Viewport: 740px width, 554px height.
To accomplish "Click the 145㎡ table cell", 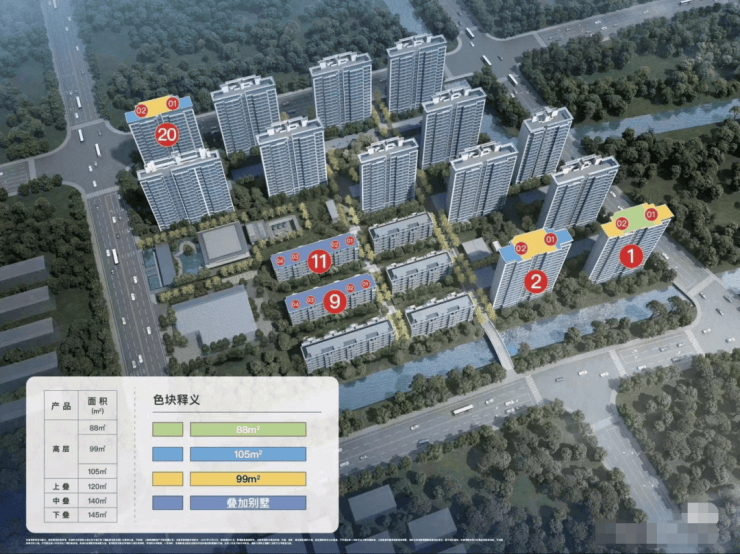I will tap(97, 515).
